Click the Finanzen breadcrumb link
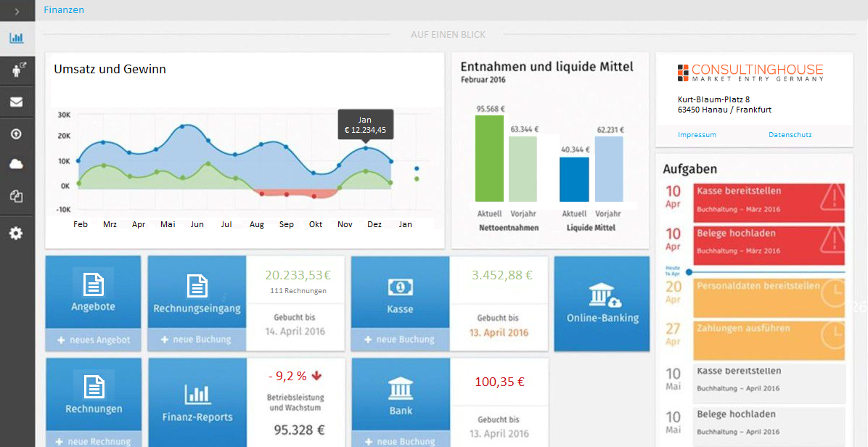This screenshot has height=447, width=868. click(x=64, y=9)
